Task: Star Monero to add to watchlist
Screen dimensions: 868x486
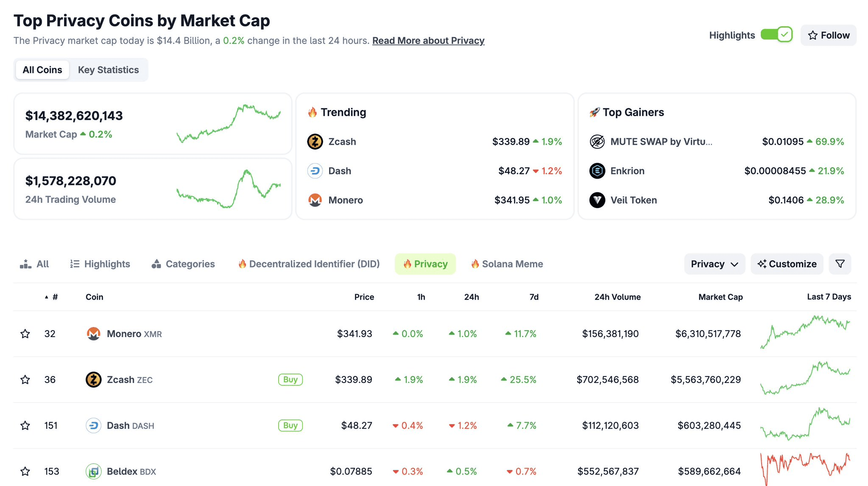Action: [25, 334]
